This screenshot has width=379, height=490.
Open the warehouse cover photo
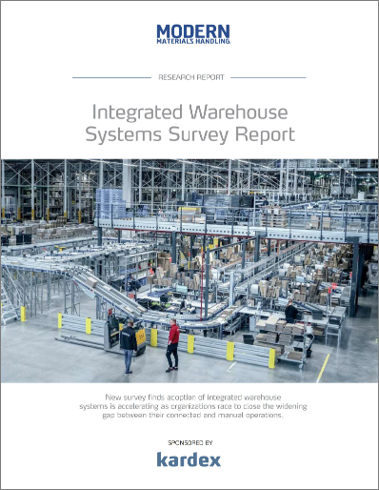click(x=189, y=271)
